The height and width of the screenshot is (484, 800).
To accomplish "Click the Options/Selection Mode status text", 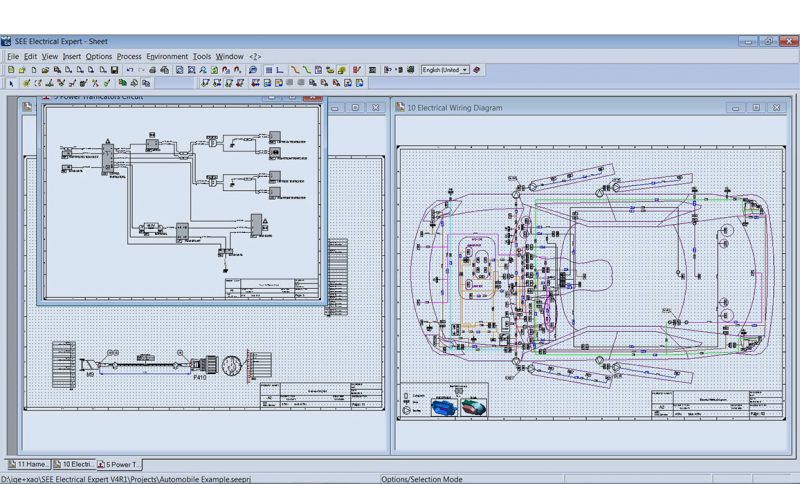I will tap(421, 479).
